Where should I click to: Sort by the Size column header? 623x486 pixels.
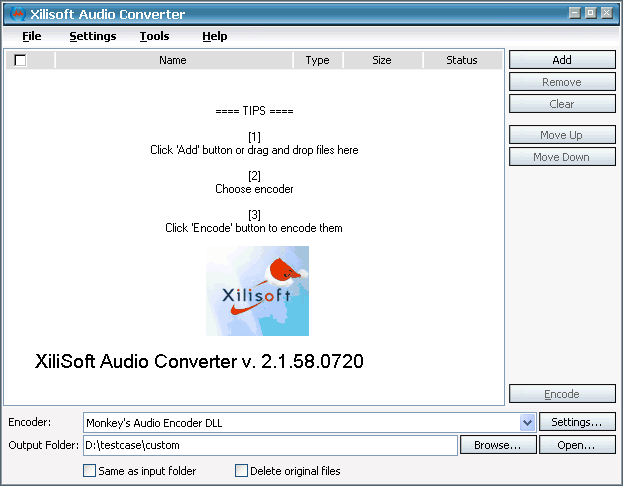point(382,60)
